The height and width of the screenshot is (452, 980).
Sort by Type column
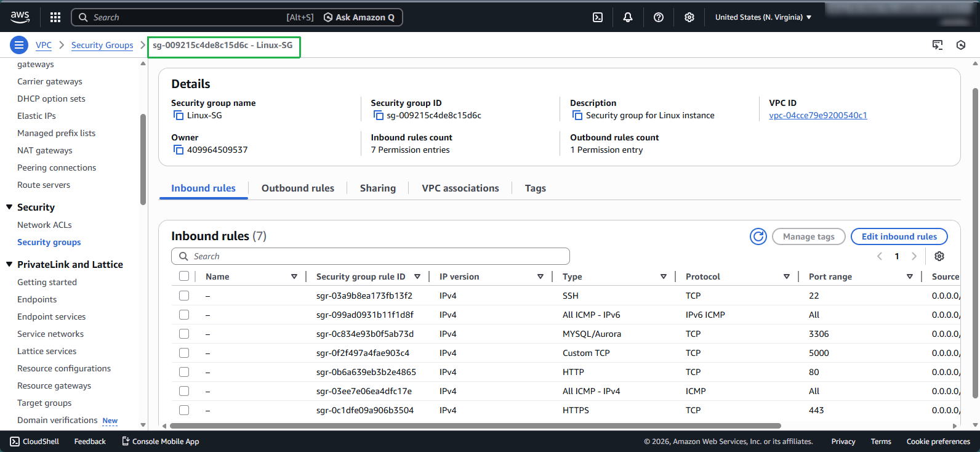tap(664, 276)
